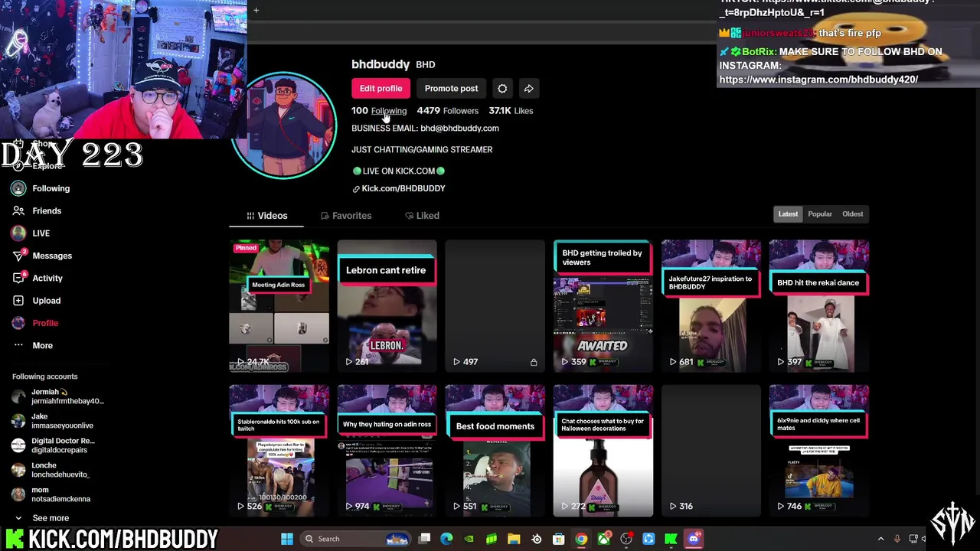This screenshot has height=551, width=980.
Task: Click the 37.1K Likes count
Action: (511, 111)
